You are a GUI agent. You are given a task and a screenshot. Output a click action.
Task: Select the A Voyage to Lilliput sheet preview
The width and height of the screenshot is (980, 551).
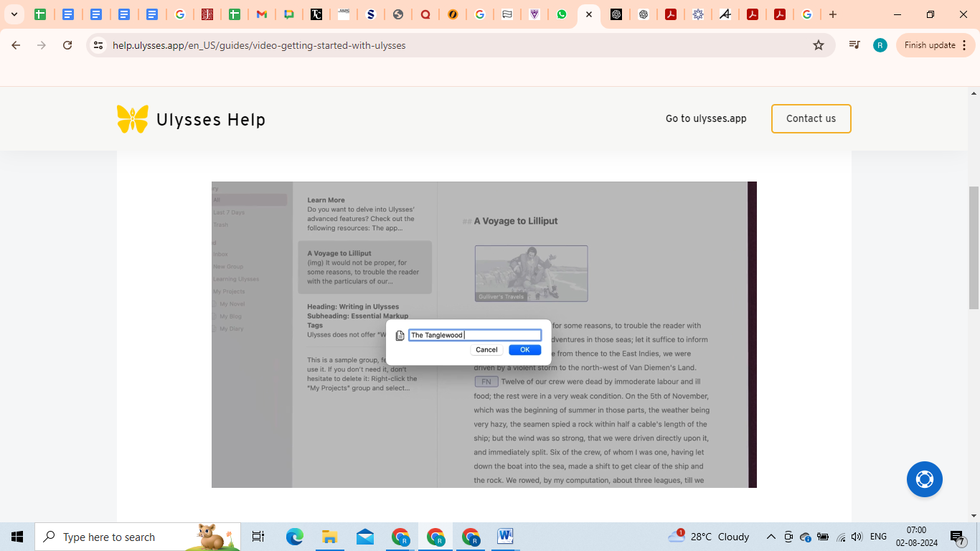[x=364, y=267]
